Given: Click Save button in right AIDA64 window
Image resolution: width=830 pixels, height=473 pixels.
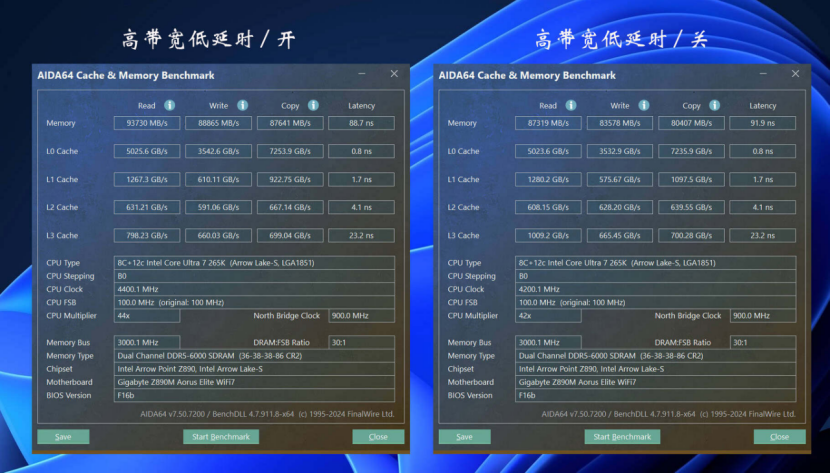Looking at the screenshot, I should click(x=464, y=436).
